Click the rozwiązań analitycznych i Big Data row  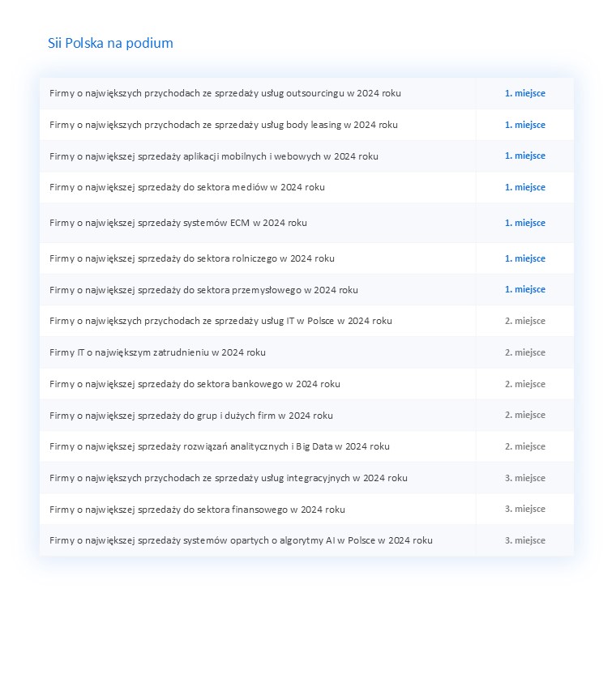pyautogui.click(x=306, y=446)
